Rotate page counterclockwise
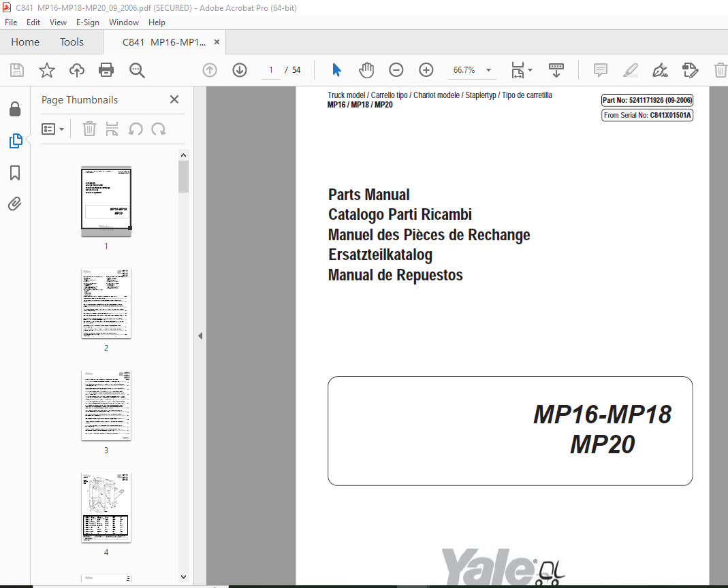Image resolution: width=728 pixels, height=588 pixels. point(136,129)
